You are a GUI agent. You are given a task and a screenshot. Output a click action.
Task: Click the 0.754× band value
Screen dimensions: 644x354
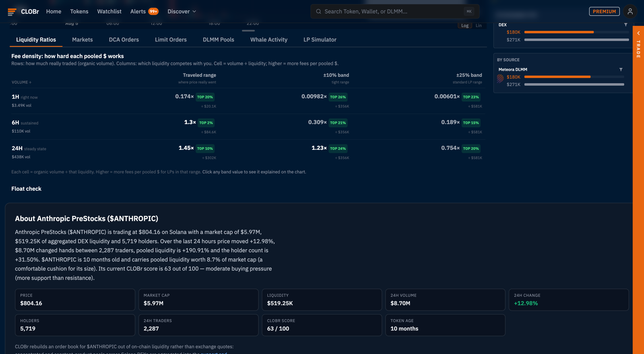(x=450, y=148)
